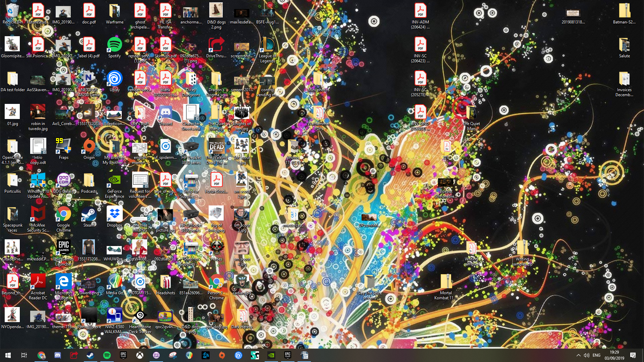Screen dimensions: 644x362
Task: Open the Character Sheets.odt document
Action: coord(191,118)
